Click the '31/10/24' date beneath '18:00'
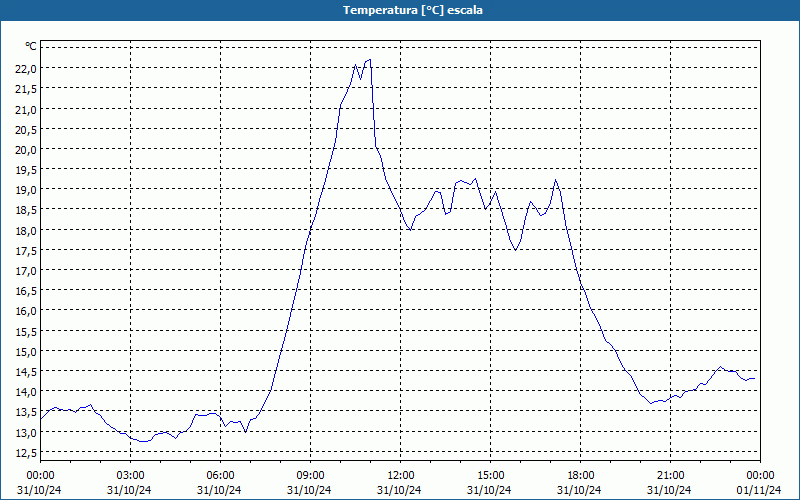 pyautogui.click(x=579, y=490)
